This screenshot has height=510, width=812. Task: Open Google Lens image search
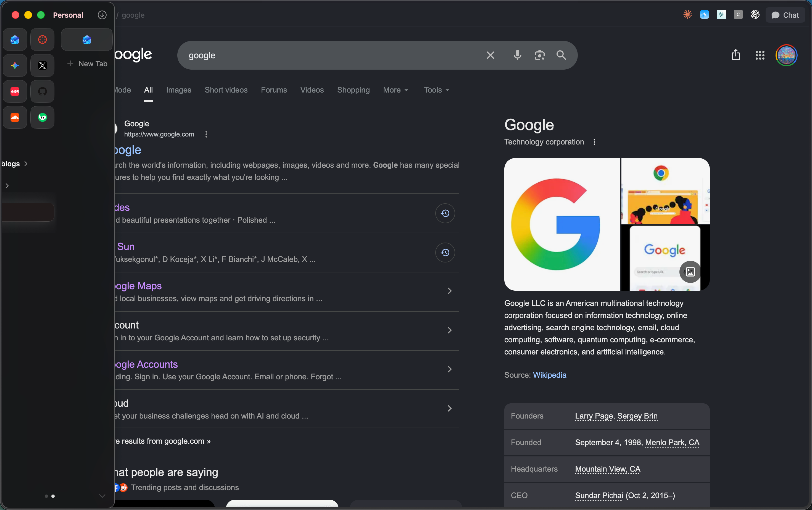click(x=539, y=55)
